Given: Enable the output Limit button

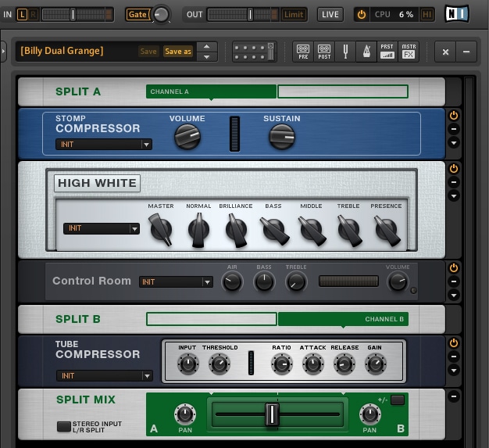Looking at the screenshot, I should coord(294,14).
